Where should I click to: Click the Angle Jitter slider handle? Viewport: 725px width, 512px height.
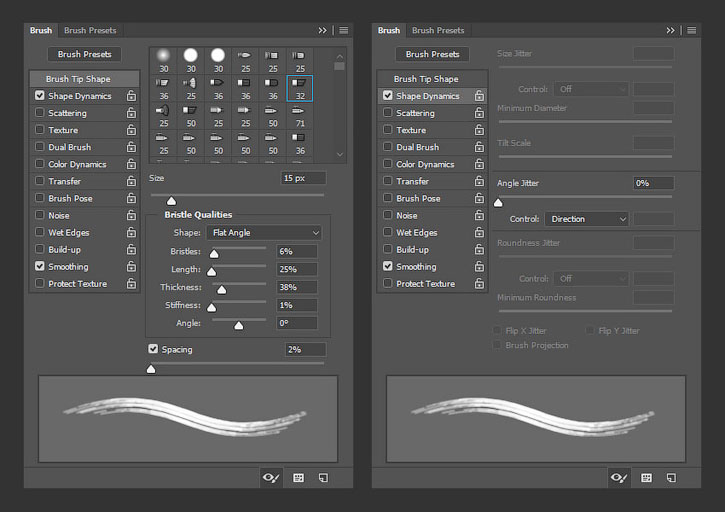point(498,203)
